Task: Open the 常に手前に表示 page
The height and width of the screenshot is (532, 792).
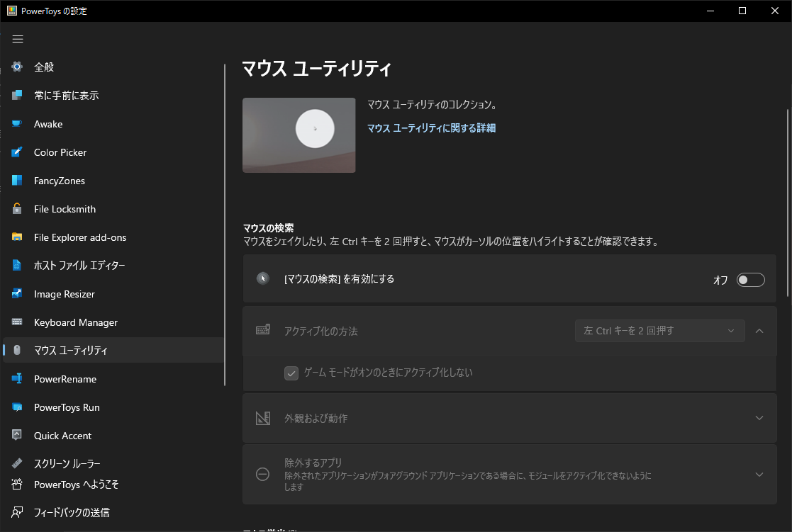Action: point(113,95)
